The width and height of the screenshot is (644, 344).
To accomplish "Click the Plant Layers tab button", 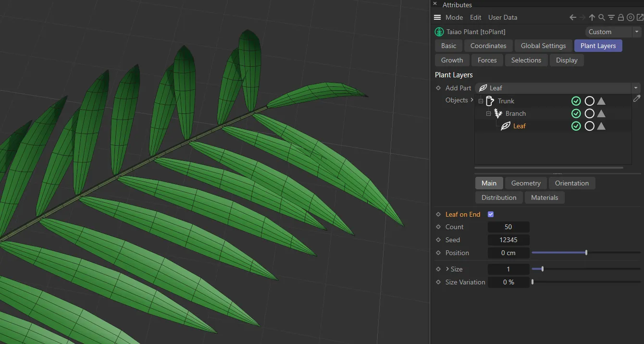I will pos(598,46).
